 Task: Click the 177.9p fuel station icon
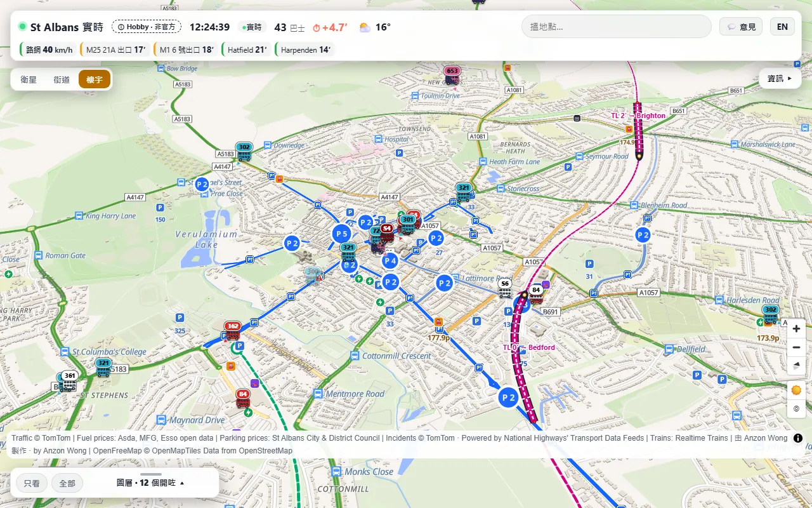point(438,322)
